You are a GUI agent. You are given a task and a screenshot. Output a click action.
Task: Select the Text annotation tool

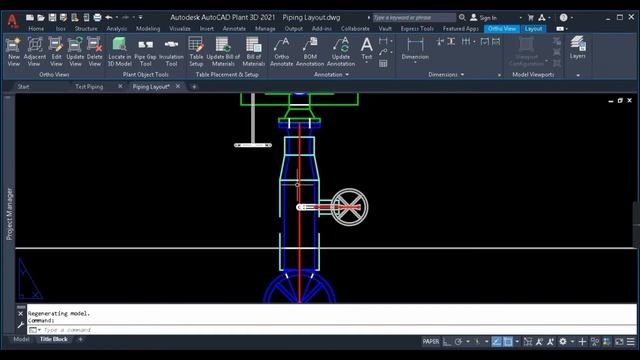click(x=367, y=48)
